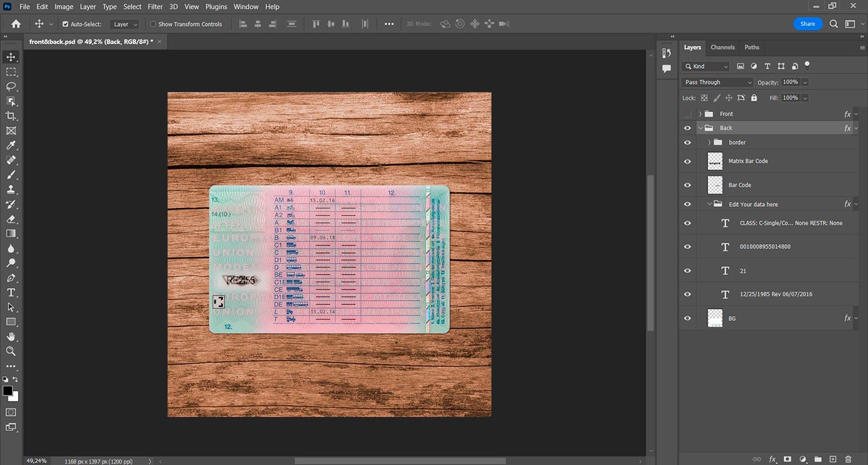Select the Brush tool

11,175
